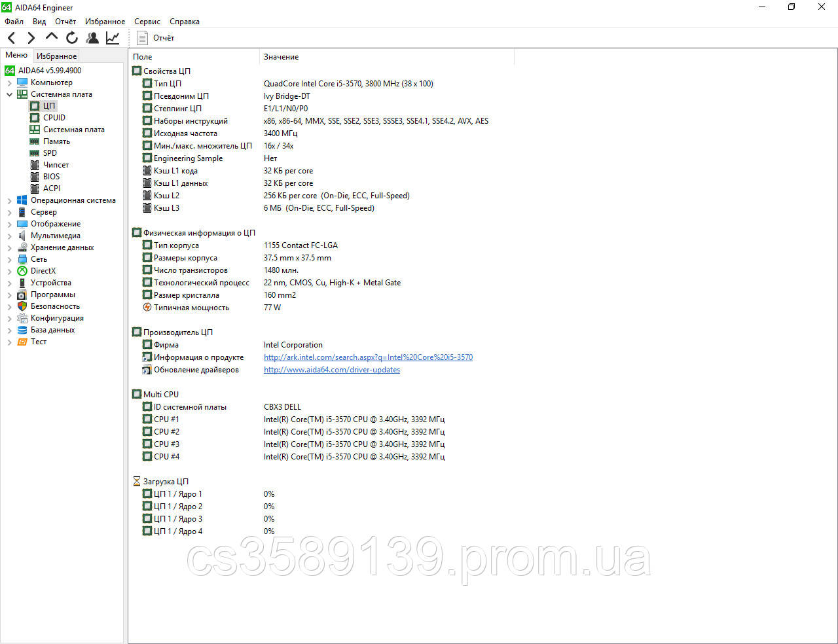Click the Отчёт report button in toolbar
838x644 pixels.
[x=156, y=38]
